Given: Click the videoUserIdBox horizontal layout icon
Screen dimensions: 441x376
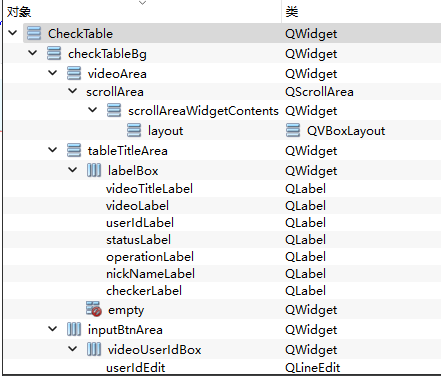Looking at the screenshot, I should [94, 349].
